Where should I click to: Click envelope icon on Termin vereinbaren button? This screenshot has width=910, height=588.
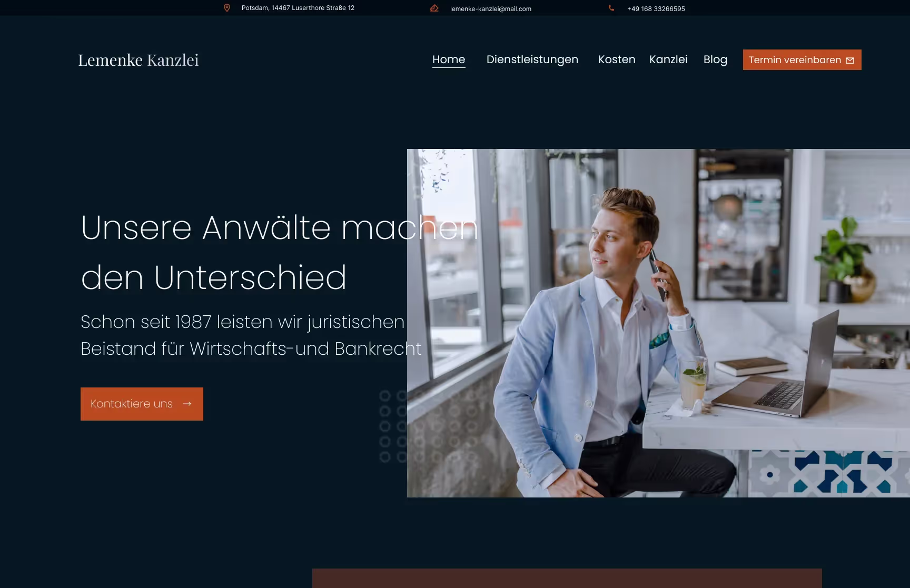pyautogui.click(x=849, y=61)
